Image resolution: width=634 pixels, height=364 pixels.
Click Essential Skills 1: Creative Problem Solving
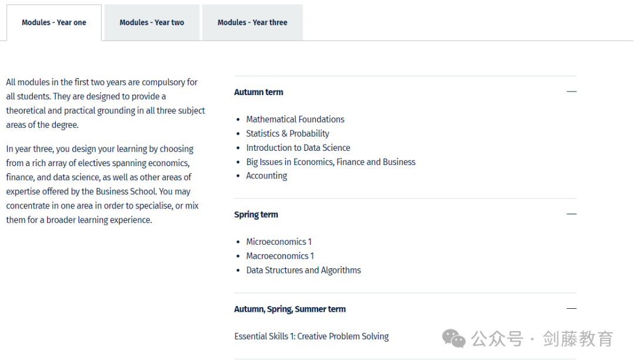pos(311,336)
